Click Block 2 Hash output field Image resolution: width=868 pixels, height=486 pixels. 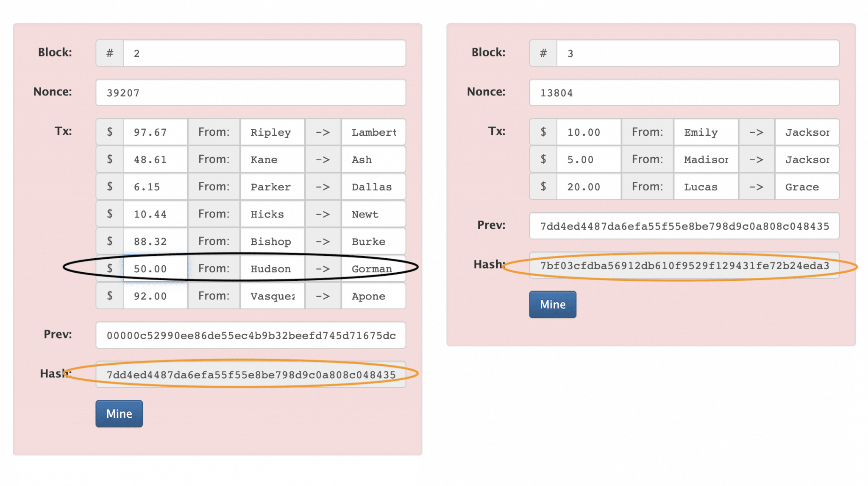(x=250, y=374)
